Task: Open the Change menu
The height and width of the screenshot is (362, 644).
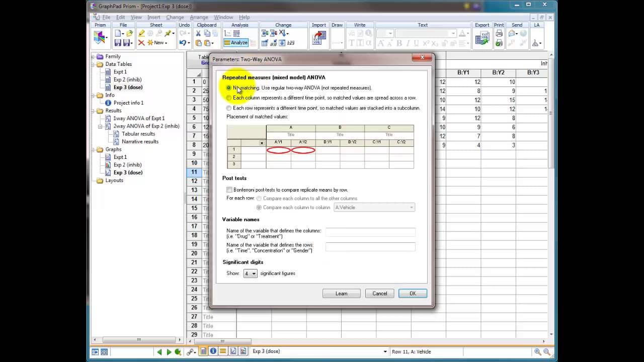Action: click(175, 17)
